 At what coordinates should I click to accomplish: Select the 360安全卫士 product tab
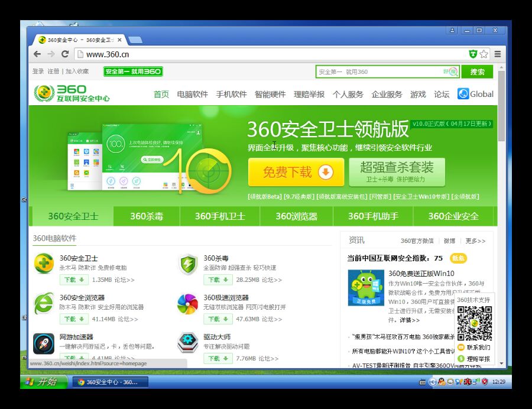[x=73, y=216]
